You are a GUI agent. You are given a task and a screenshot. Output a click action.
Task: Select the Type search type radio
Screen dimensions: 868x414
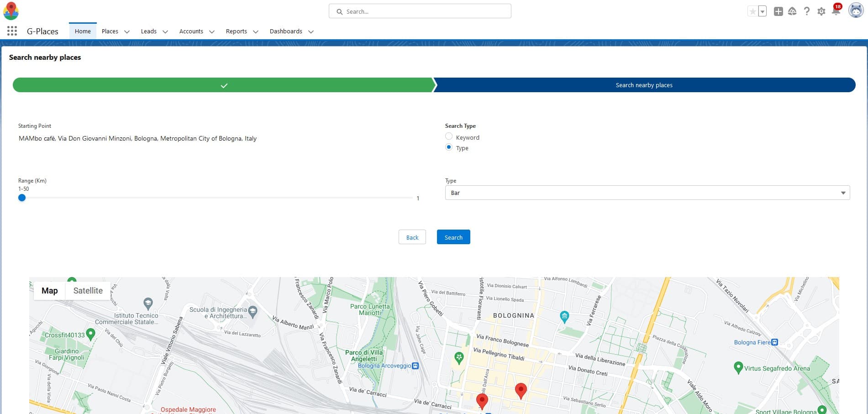click(x=449, y=147)
